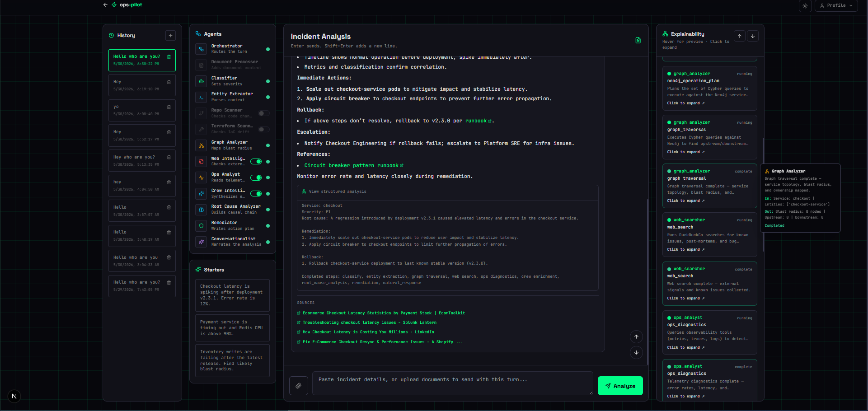Use the Payment service timing out starter
The width and height of the screenshot is (868, 411).
[x=232, y=328]
